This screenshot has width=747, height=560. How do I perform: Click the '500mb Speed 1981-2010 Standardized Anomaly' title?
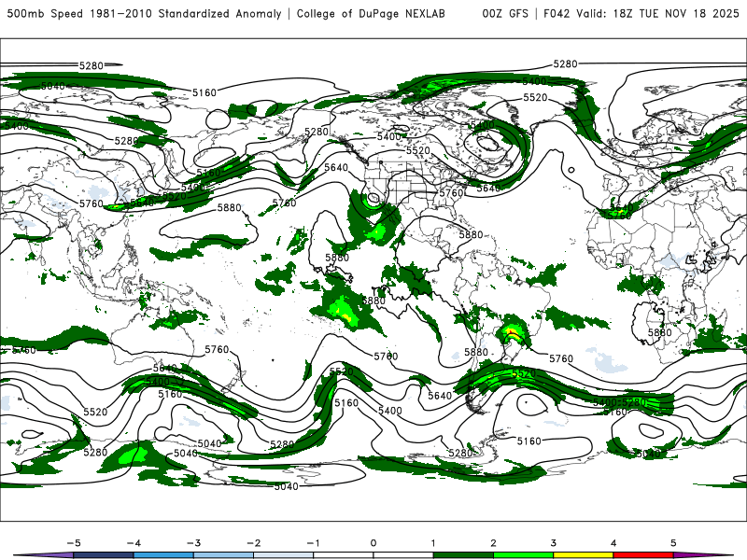(145, 13)
